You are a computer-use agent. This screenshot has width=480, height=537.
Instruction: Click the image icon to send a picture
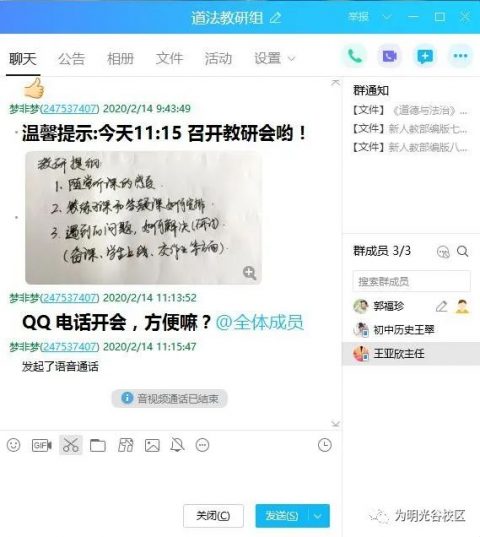[x=152, y=446]
